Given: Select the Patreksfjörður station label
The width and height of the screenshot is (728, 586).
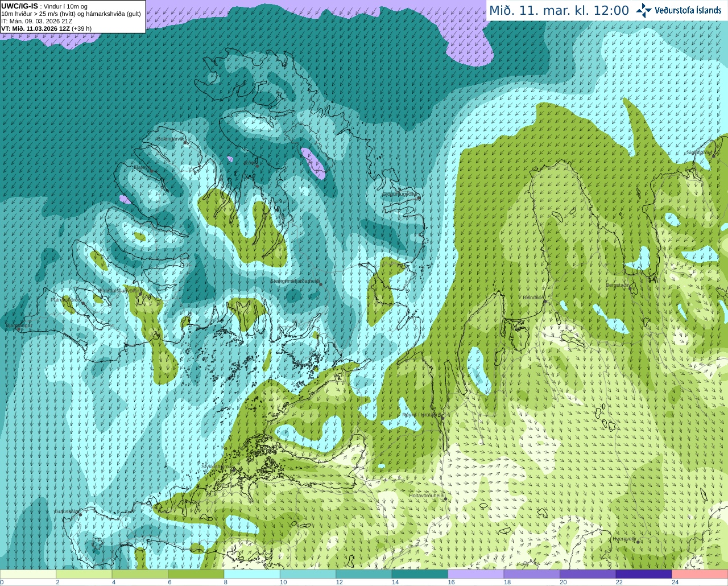Looking at the screenshot, I should coord(67,299).
